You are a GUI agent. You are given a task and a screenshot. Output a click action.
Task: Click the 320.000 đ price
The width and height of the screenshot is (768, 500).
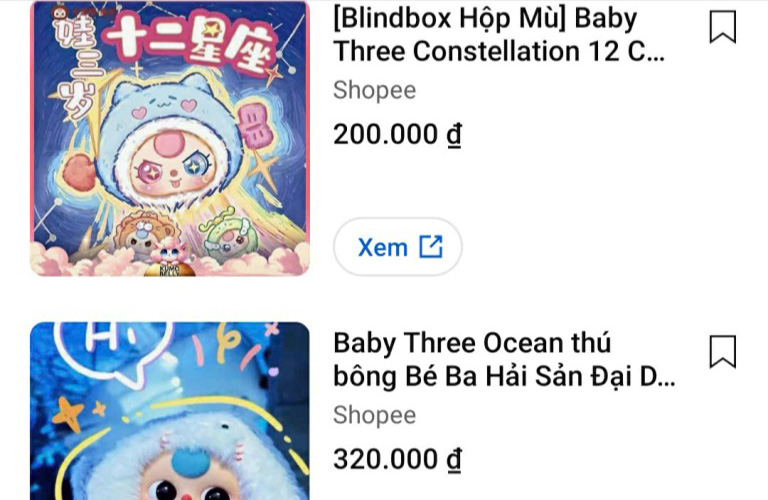[x=397, y=459]
